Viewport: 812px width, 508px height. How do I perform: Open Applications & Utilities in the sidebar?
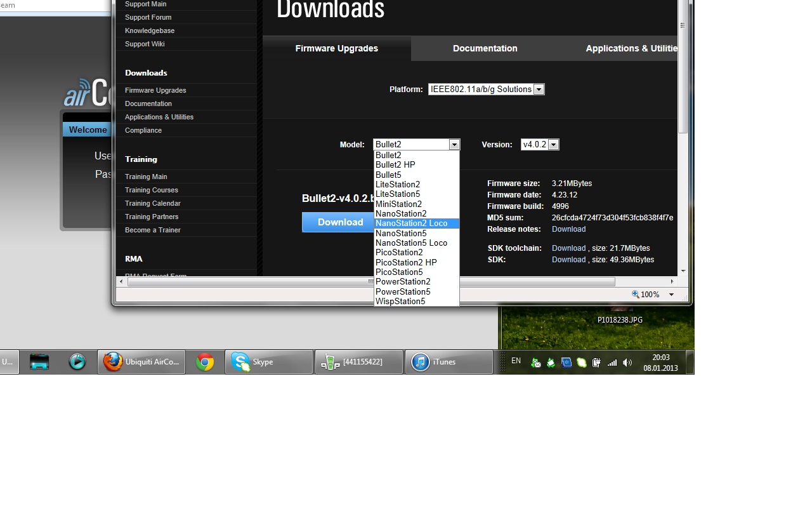[159, 117]
